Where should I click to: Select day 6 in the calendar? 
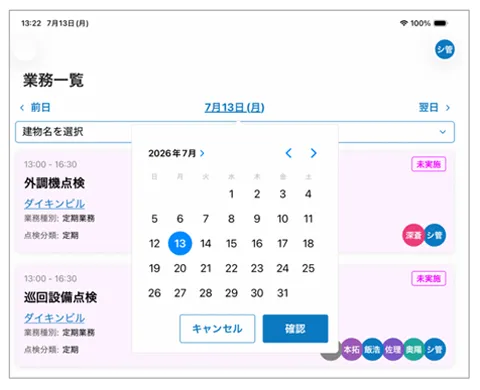click(x=180, y=219)
